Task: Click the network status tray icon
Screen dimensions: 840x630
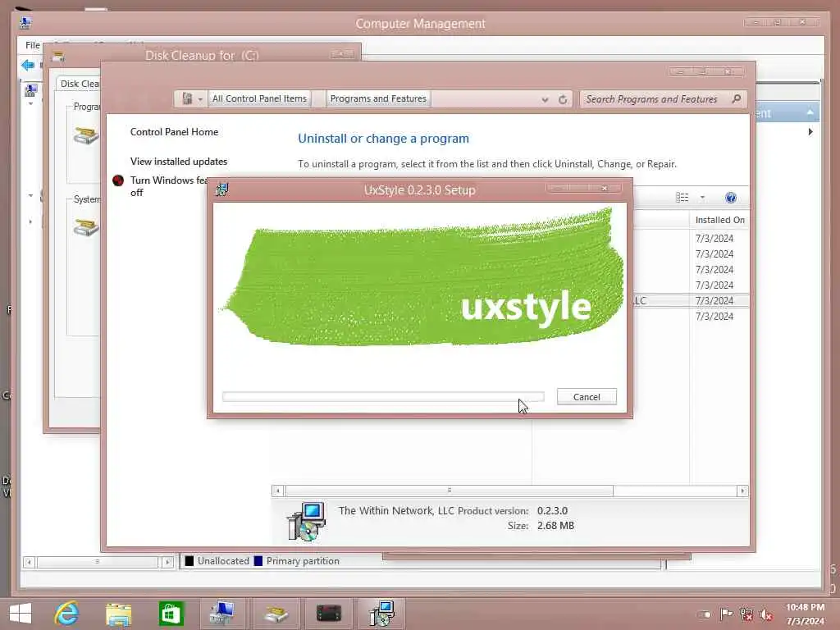Action: 746,614
